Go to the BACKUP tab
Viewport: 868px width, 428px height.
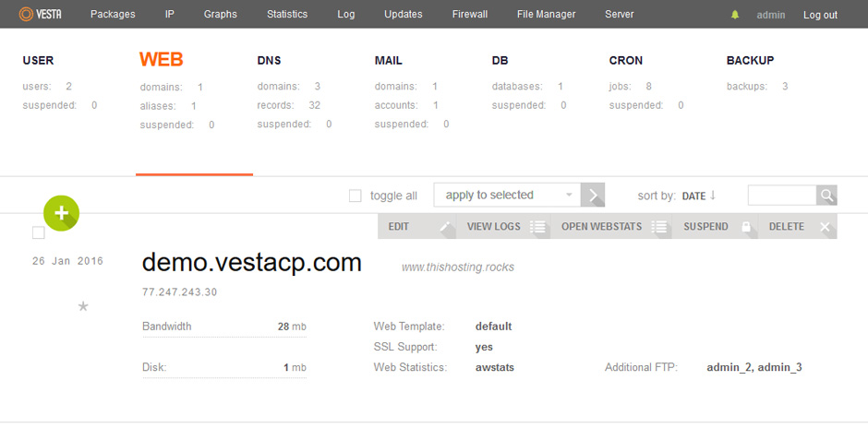point(750,60)
